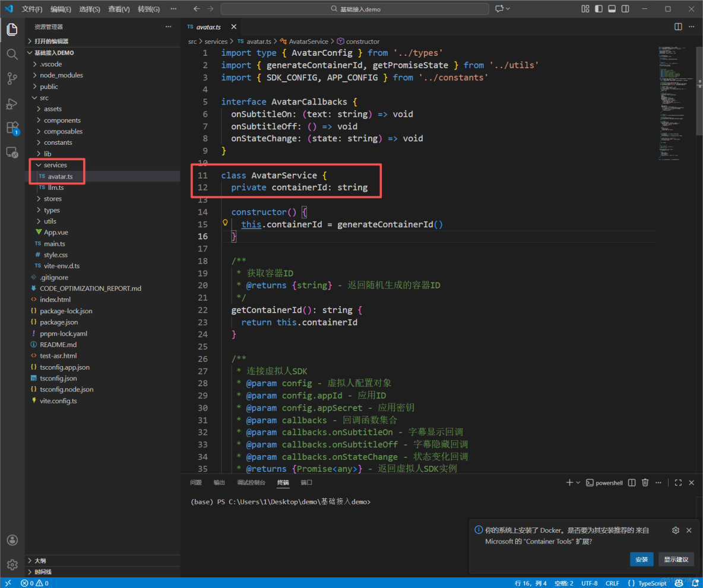The image size is (703, 588).
Task: Open the Manage gear icon
Action: pos(12,564)
